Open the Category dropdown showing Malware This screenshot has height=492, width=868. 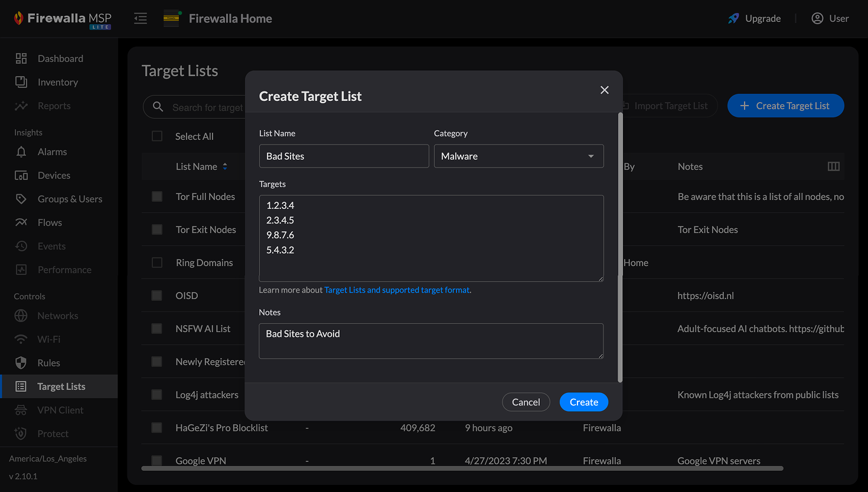pyautogui.click(x=518, y=156)
